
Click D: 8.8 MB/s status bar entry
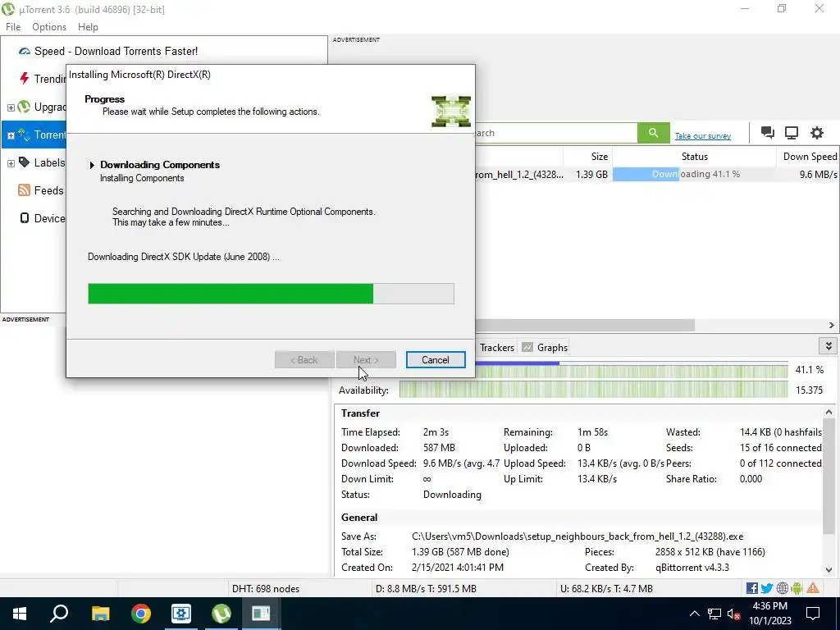(426, 589)
